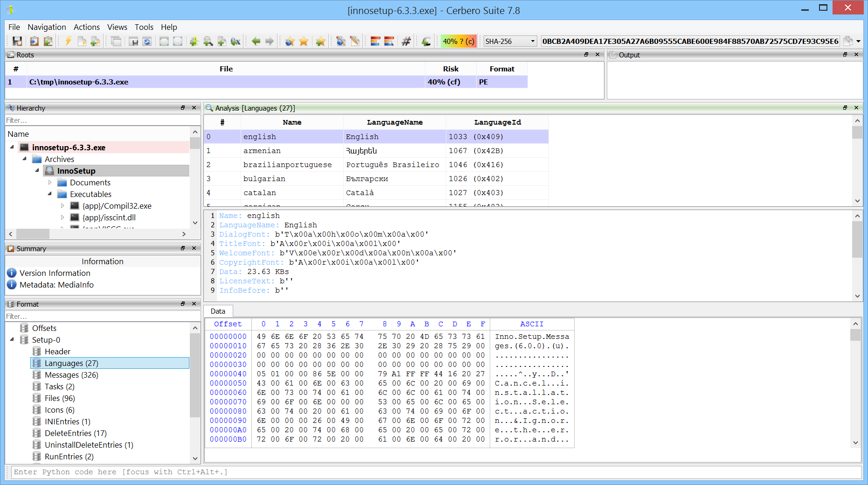Viewport: 868px width, 485px height.
Task: Click the copy hash icon beside SHA-256 value
Action: 848,41
